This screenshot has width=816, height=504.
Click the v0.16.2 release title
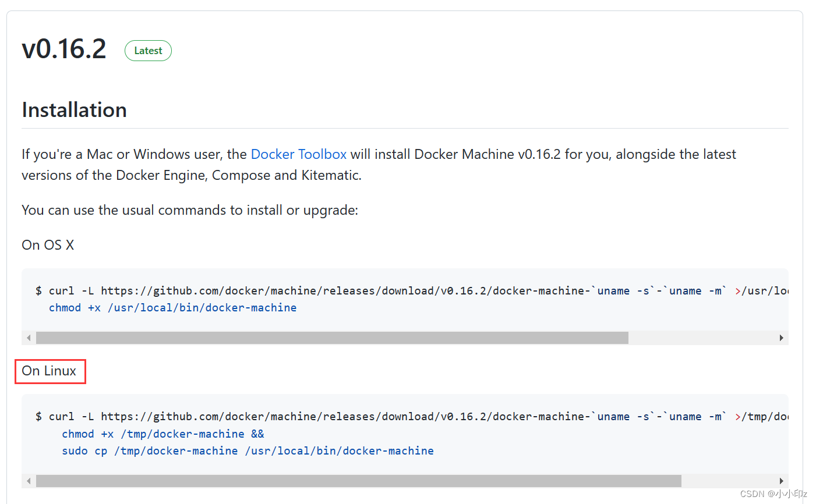coord(64,49)
